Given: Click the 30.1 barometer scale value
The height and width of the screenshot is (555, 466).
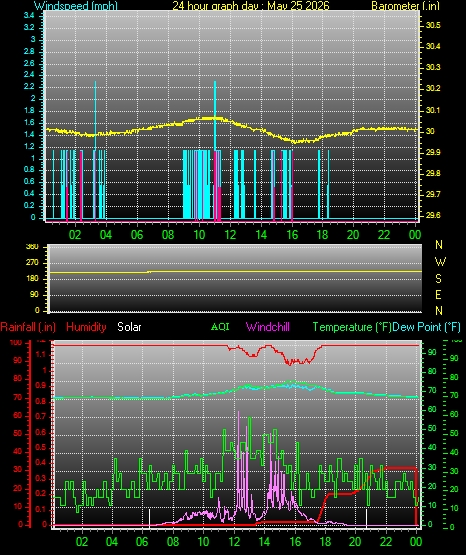Looking at the screenshot, I should 433,110.
